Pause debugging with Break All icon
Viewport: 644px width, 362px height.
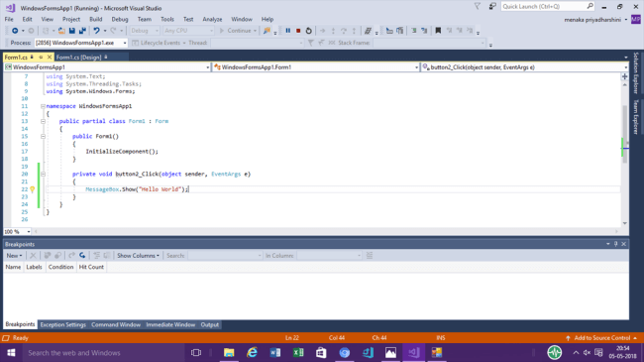pos(288,31)
